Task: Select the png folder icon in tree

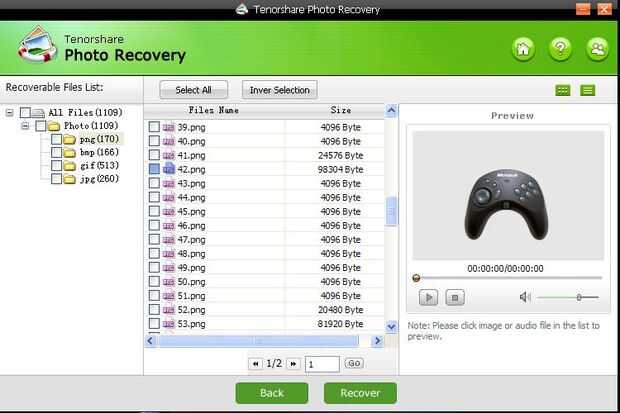Action: 70,139
